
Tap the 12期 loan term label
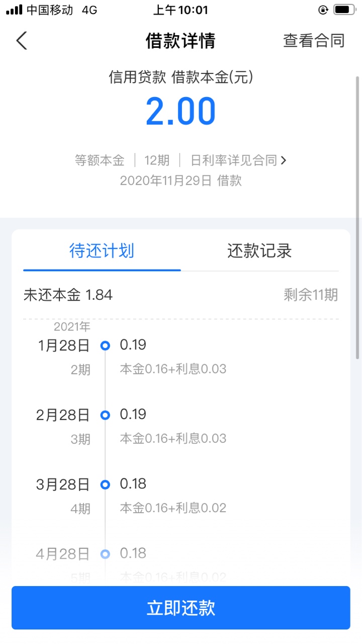[157, 160]
